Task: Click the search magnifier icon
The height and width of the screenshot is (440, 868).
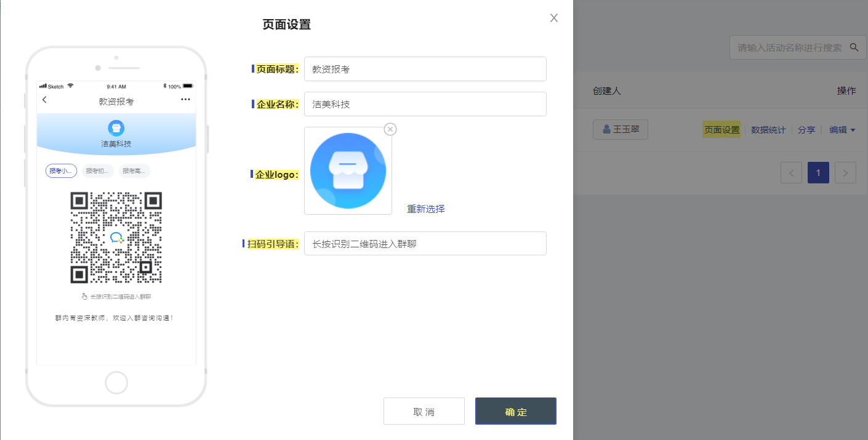Action: pyautogui.click(x=854, y=47)
